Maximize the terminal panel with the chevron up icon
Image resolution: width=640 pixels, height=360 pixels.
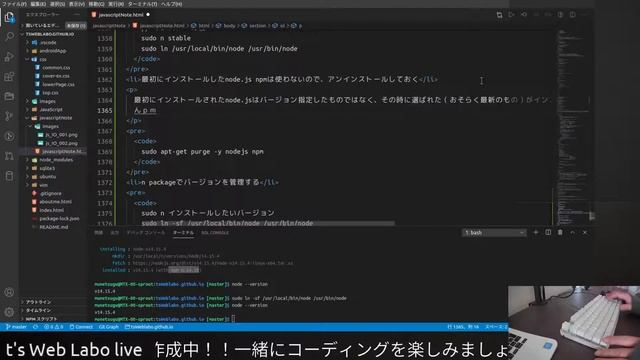(573, 232)
